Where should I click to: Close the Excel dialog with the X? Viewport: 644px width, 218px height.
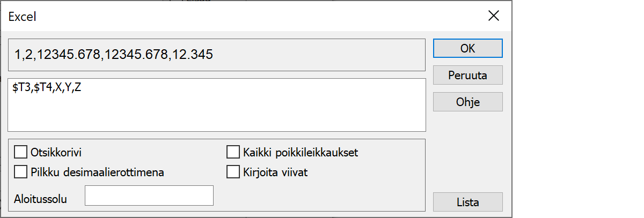493,16
